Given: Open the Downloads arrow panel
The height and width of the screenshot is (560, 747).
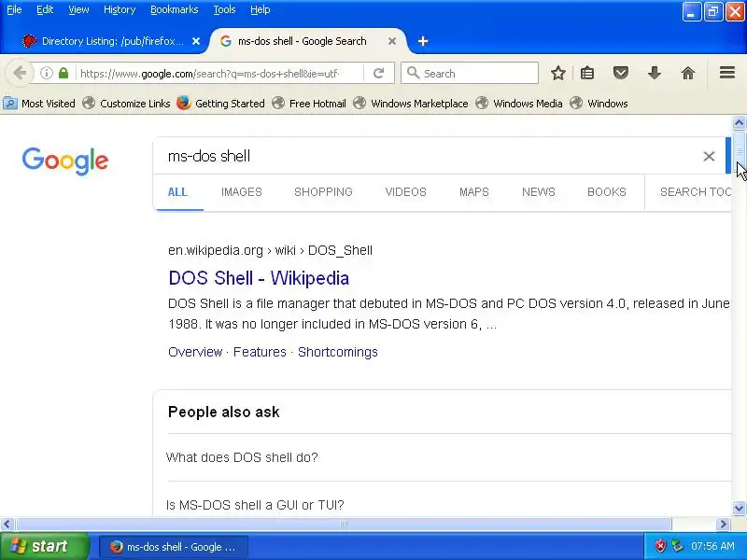Looking at the screenshot, I should point(655,74).
